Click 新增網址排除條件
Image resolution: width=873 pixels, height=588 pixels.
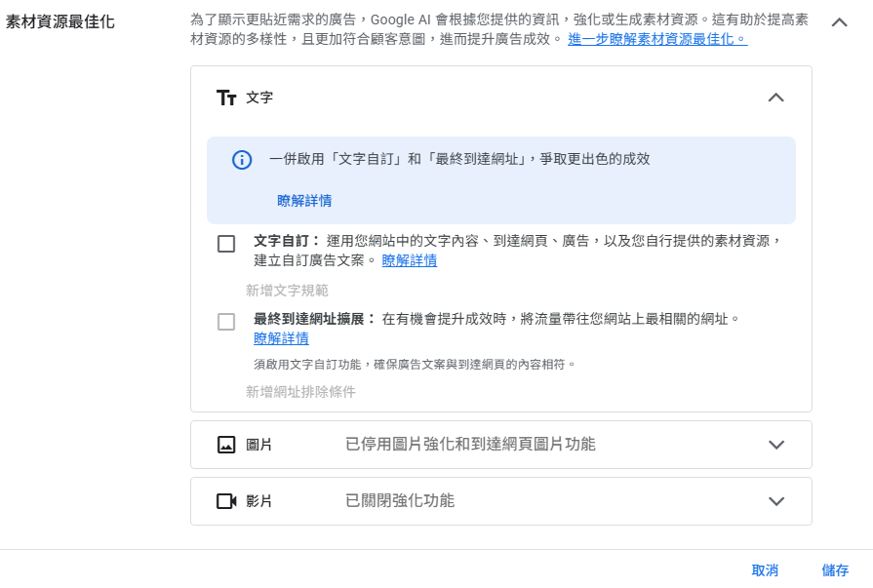coord(300,392)
